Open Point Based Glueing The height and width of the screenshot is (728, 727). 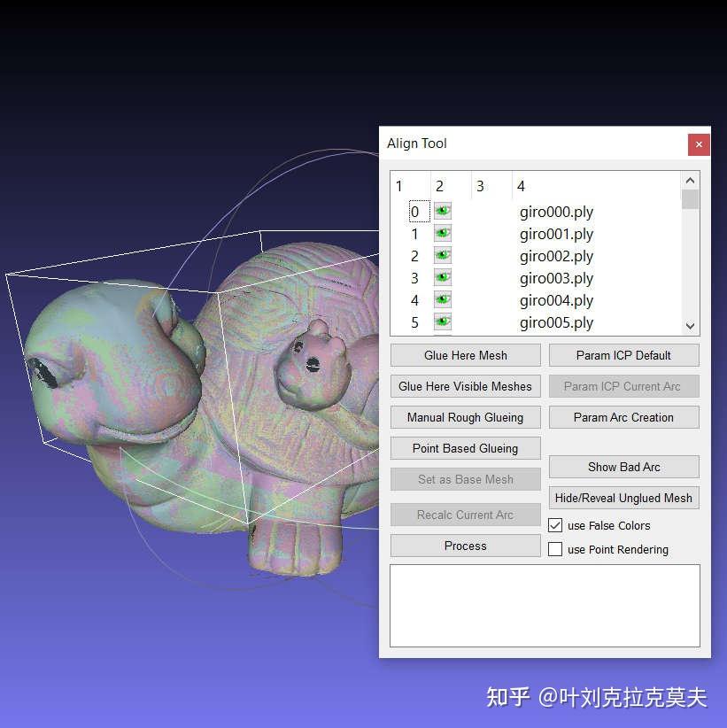[x=465, y=448]
